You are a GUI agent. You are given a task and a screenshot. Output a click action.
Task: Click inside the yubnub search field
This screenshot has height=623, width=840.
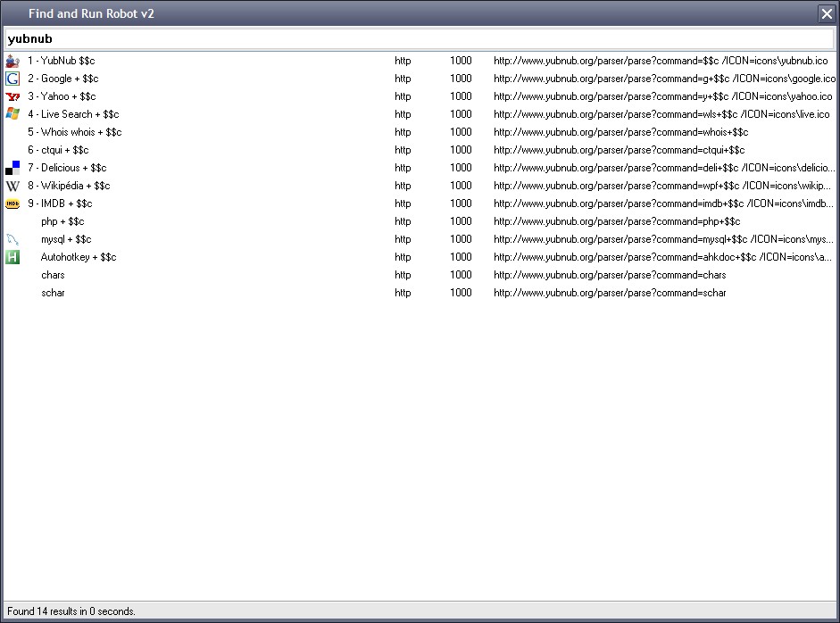point(420,39)
